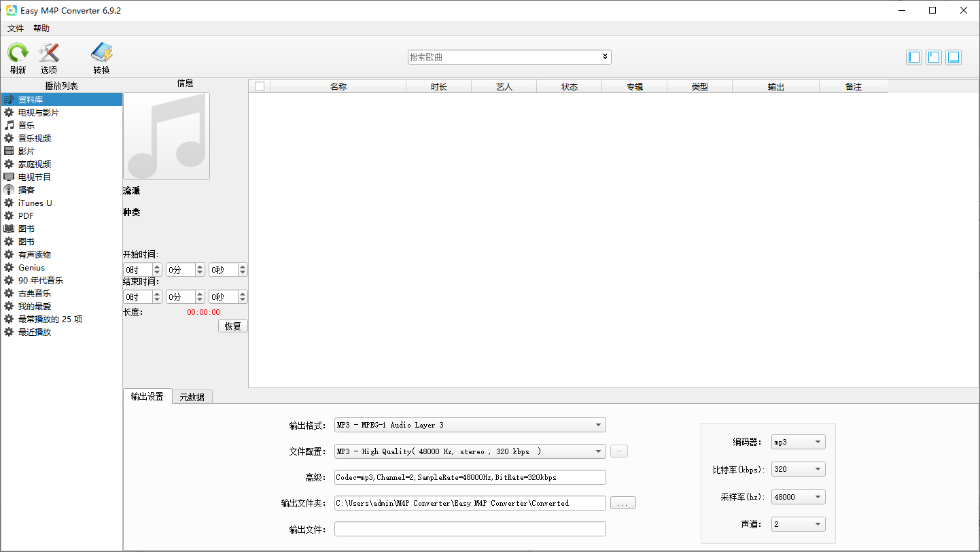Click the 输出文件夹 path field
Image resolution: width=980 pixels, height=552 pixels.
(x=470, y=503)
